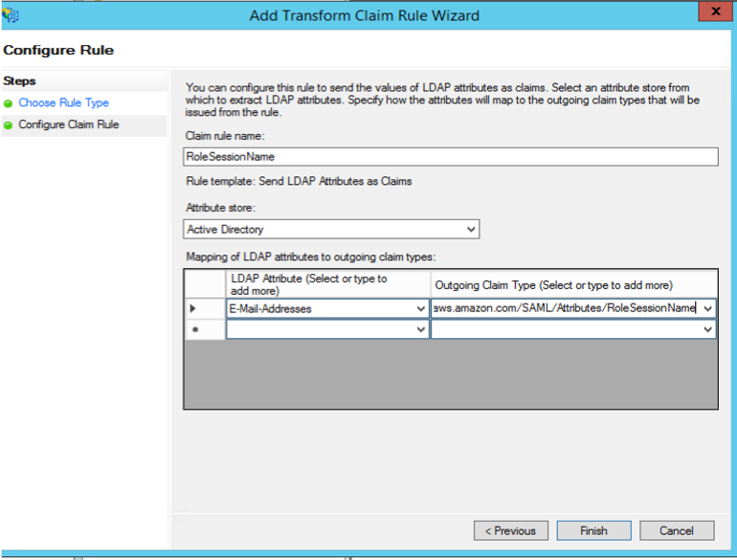Select the Configure Claim Rule step
Image resolution: width=737 pixels, height=560 pixels.
coord(69,124)
